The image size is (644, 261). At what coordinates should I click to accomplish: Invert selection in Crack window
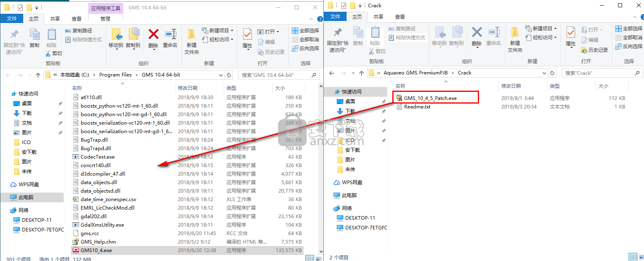[x=629, y=47]
